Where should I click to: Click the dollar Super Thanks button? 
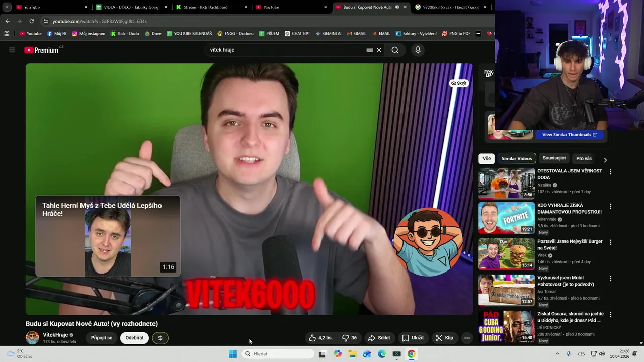click(x=160, y=338)
